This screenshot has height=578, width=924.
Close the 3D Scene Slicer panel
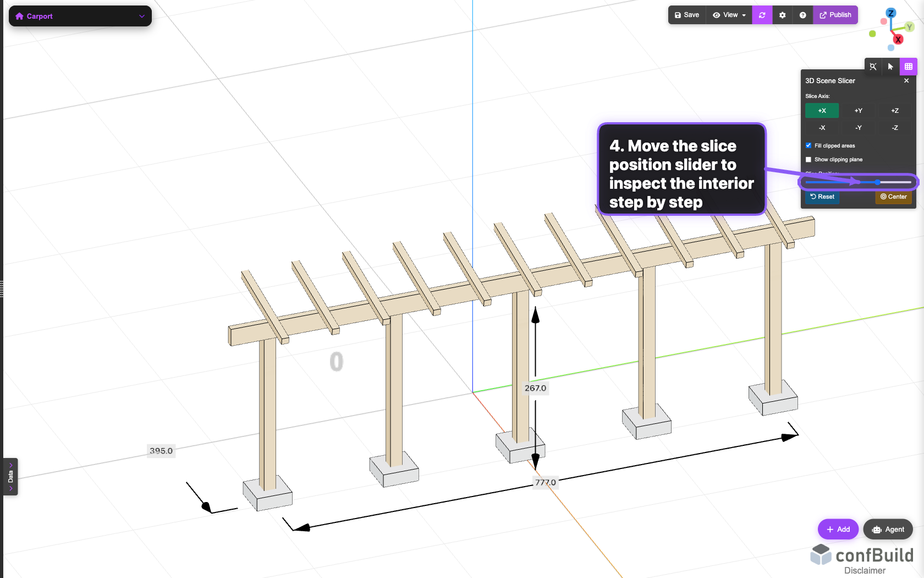[x=906, y=80]
